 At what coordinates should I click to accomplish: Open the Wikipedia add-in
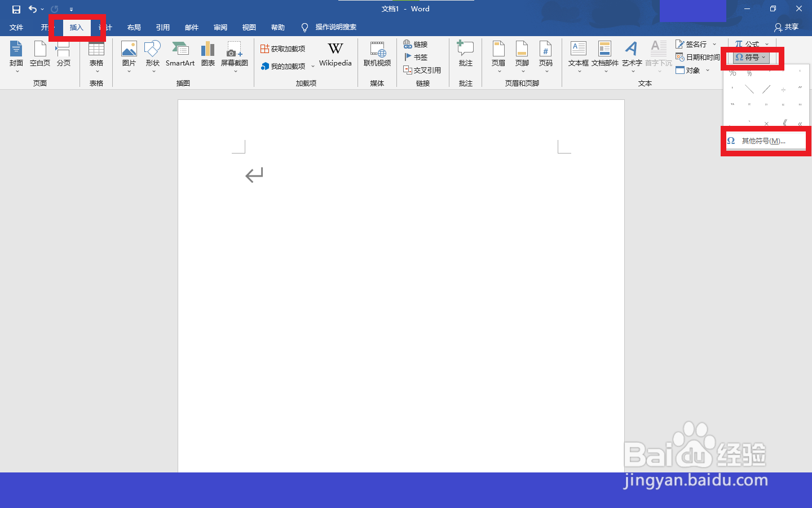coord(336,55)
